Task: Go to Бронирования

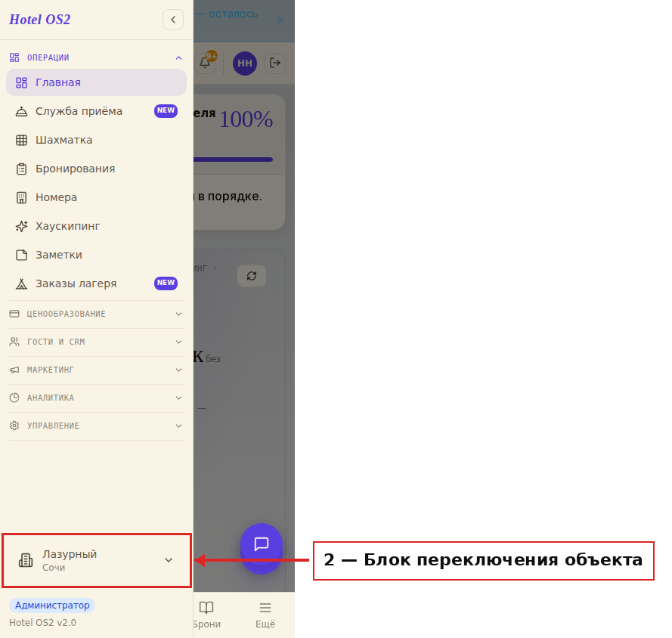Action: 96,169
